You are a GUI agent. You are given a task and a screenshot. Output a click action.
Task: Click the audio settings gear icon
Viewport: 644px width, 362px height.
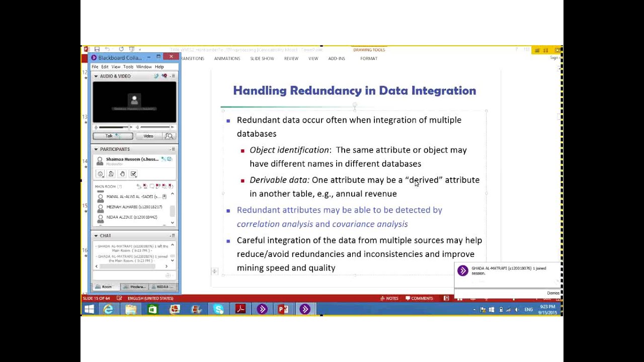165,76
